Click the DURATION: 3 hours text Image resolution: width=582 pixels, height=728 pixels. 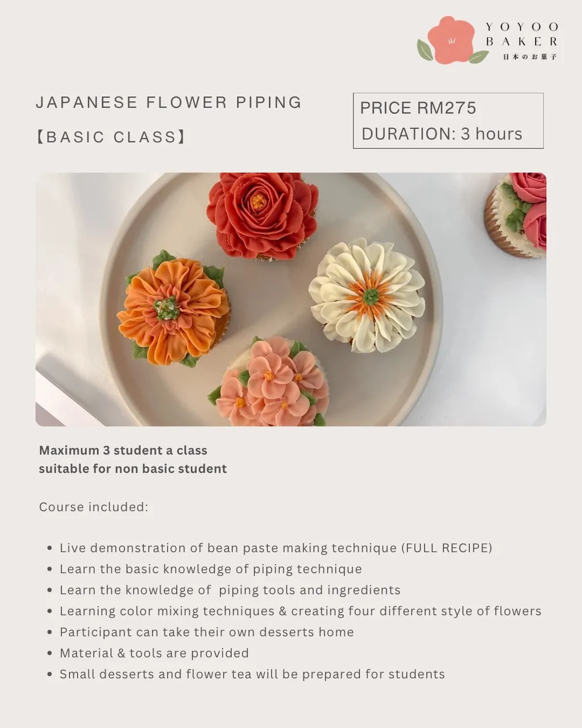tap(442, 134)
